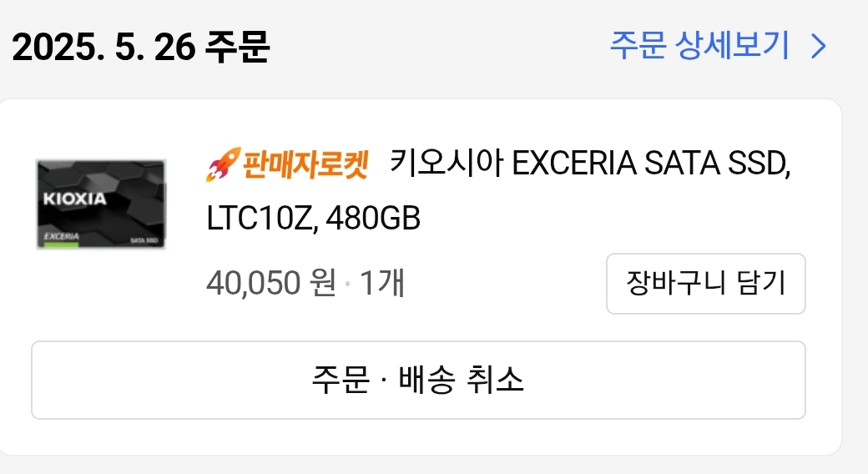
Task: Tap the chevron arrow beside 주문 상세보기
Action: 819,46
